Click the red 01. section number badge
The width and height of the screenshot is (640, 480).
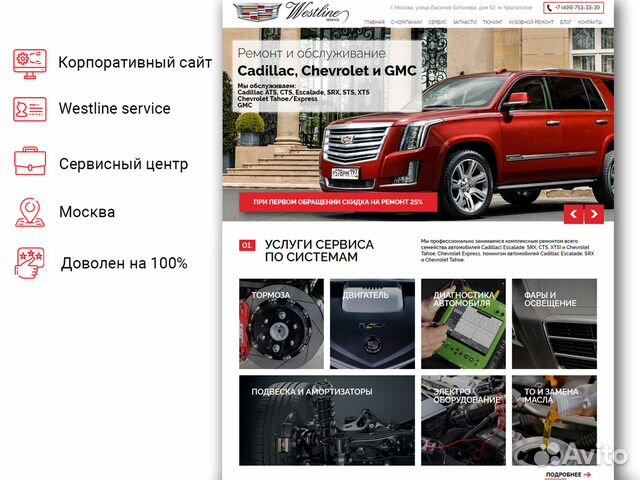[x=247, y=245]
